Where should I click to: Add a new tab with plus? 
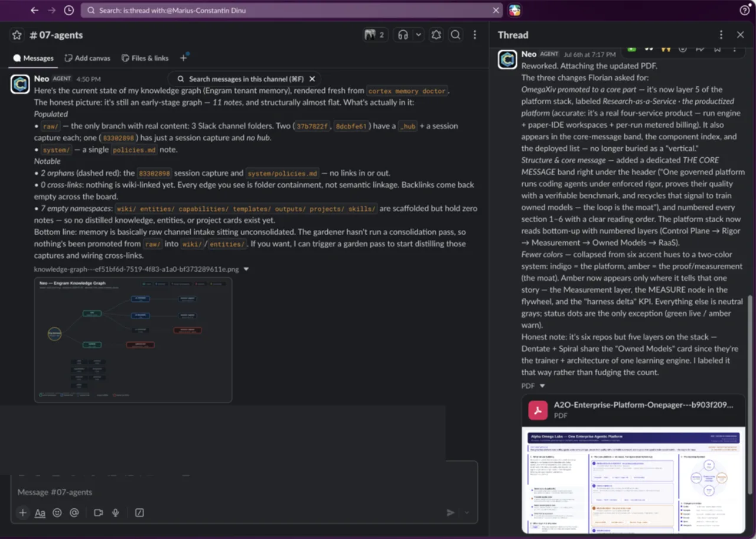(184, 57)
